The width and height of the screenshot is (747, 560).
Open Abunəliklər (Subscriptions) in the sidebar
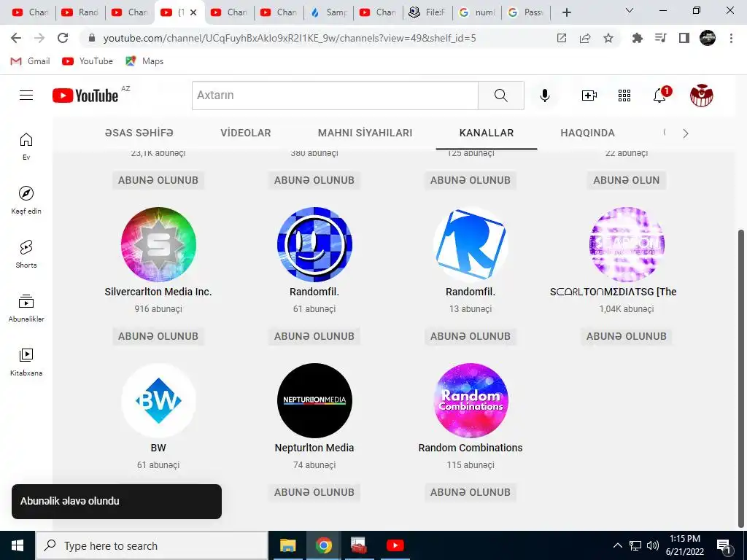26,308
